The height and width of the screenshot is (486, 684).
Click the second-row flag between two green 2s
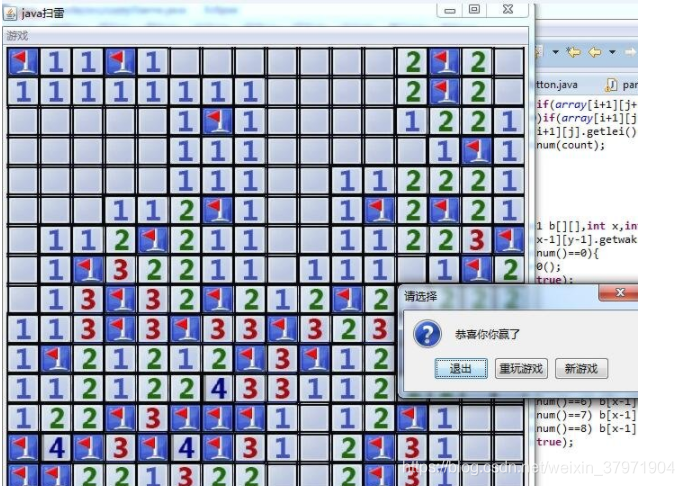445,91
